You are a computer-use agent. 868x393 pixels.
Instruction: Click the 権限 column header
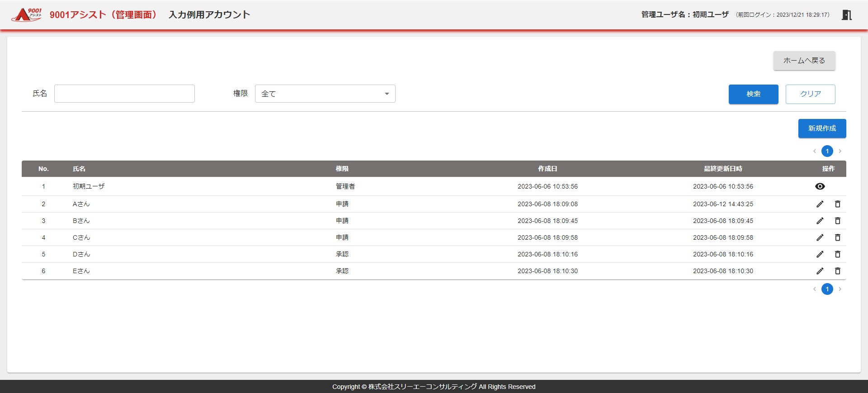[x=342, y=169]
